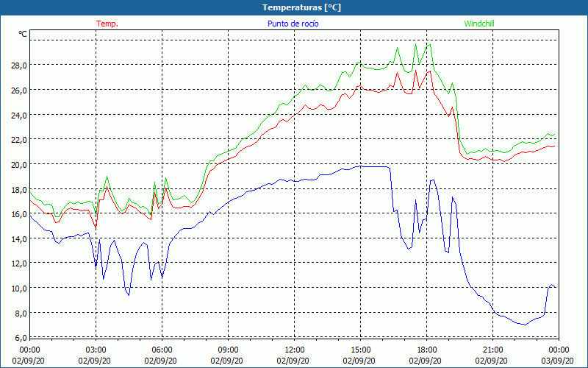Screen dimensions: 588x368
Task: Click the 26,0 y-axis value
Action: point(18,90)
